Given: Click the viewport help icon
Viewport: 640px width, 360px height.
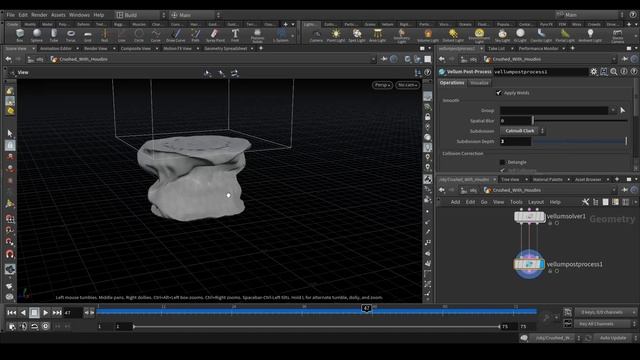Looking at the screenshot, I should (427, 72).
